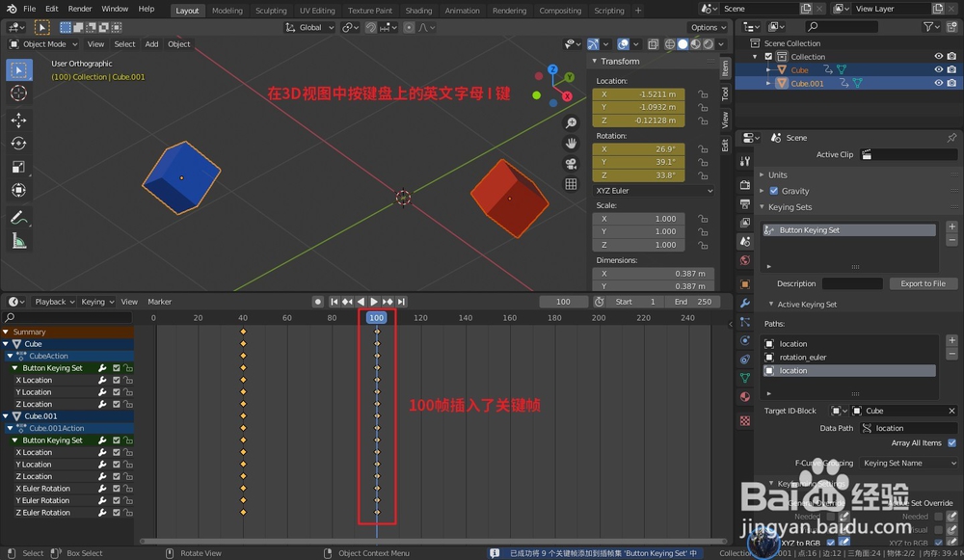The image size is (964, 560).
Task: Open the Material properties tab icon
Action: click(x=745, y=396)
